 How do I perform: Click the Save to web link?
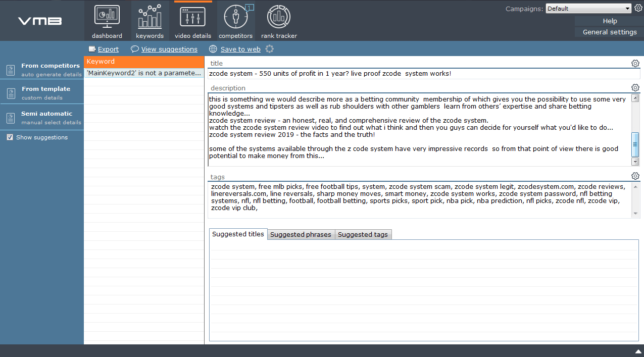coord(240,49)
